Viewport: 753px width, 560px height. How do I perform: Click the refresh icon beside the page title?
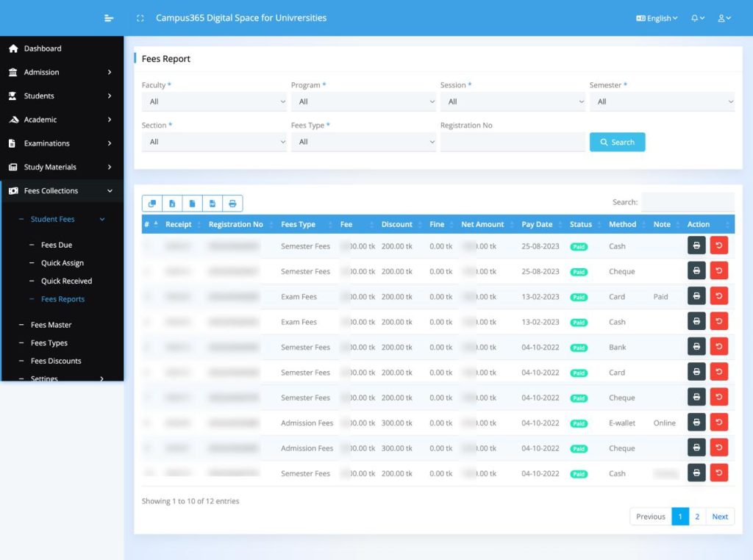(x=140, y=18)
